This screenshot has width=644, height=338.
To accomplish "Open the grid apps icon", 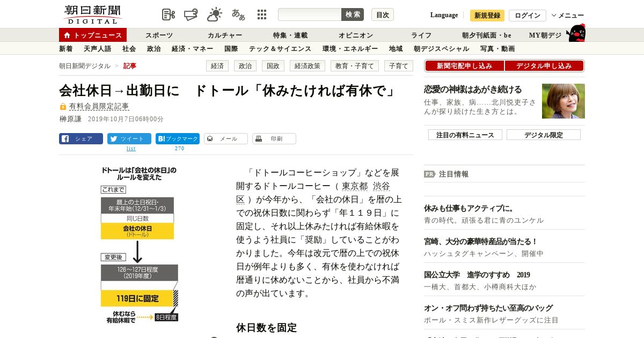I will tap(262, 14).
